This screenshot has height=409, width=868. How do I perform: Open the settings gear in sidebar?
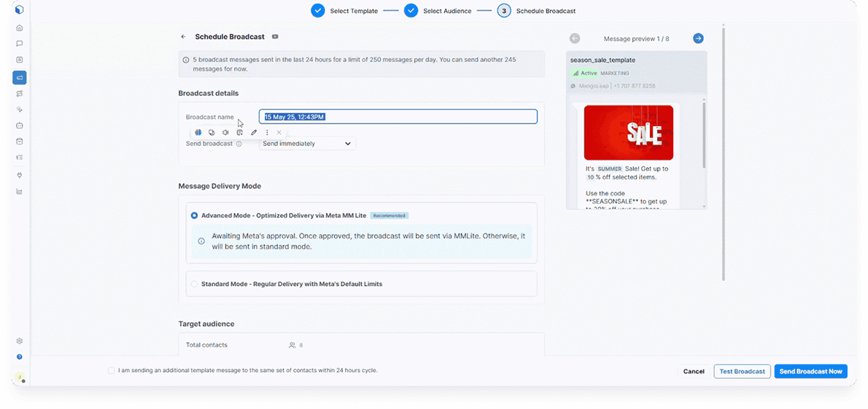tap(19, 341)
